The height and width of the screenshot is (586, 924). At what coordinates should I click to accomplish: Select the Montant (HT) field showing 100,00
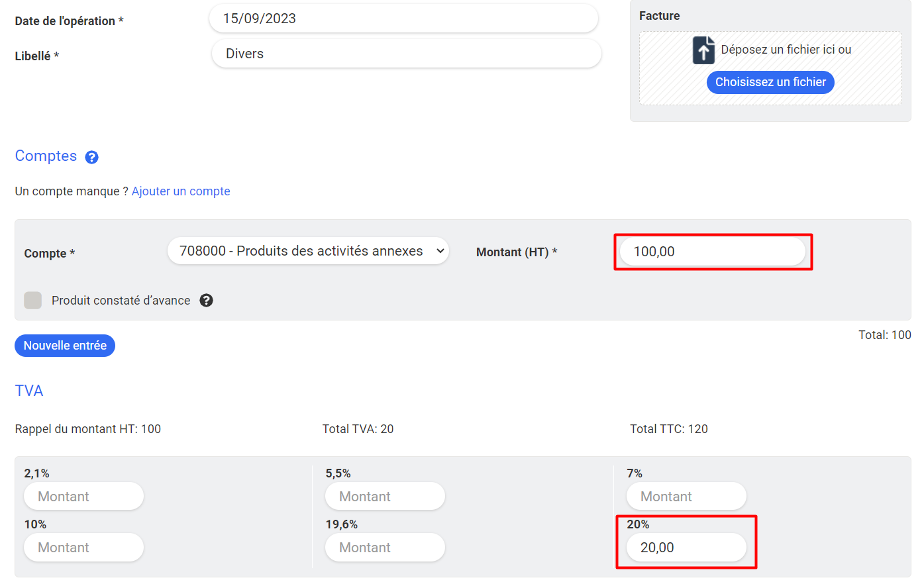point(712,252)
